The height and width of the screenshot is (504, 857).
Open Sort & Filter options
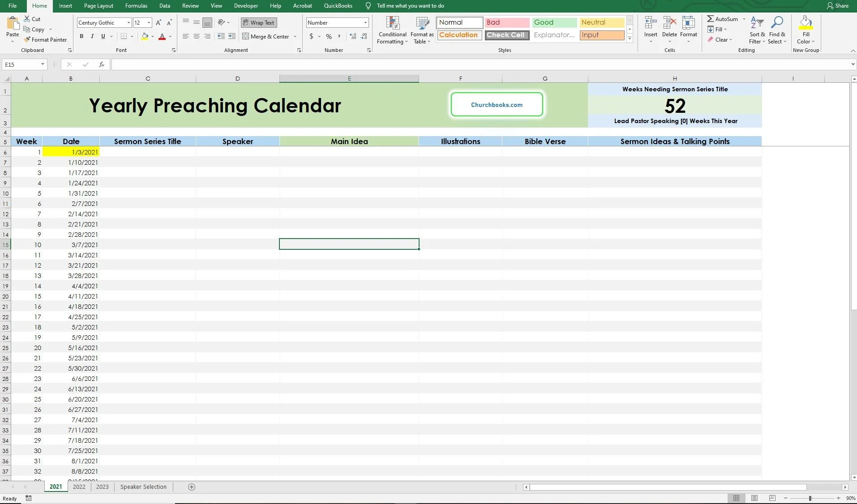[x=757, y=30]
